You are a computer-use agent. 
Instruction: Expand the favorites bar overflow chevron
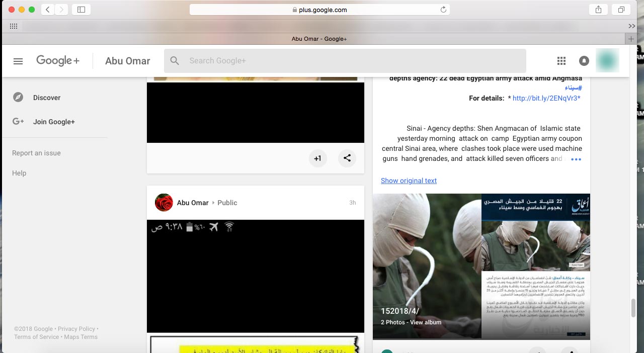click(x=632, y=26)
